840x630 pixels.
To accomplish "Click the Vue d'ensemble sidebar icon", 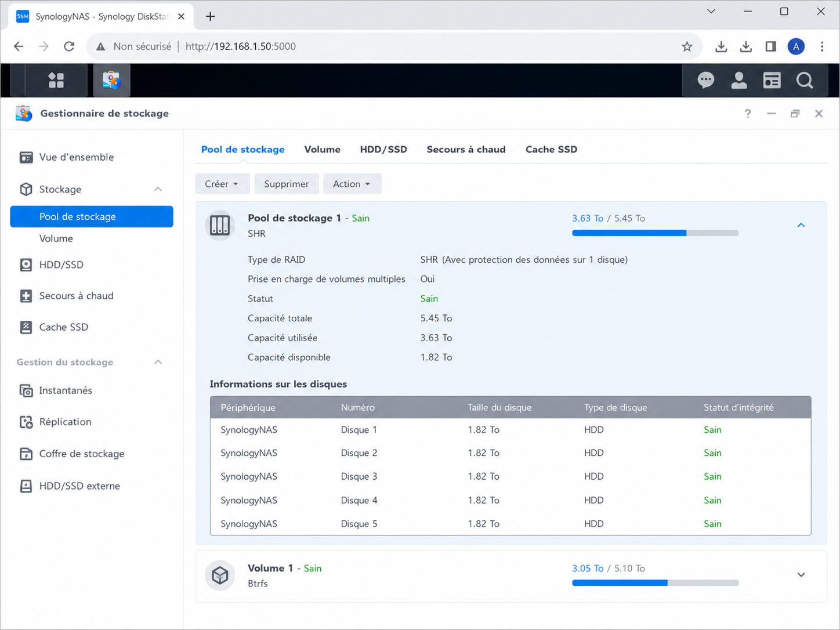I will tap(26, 157).
